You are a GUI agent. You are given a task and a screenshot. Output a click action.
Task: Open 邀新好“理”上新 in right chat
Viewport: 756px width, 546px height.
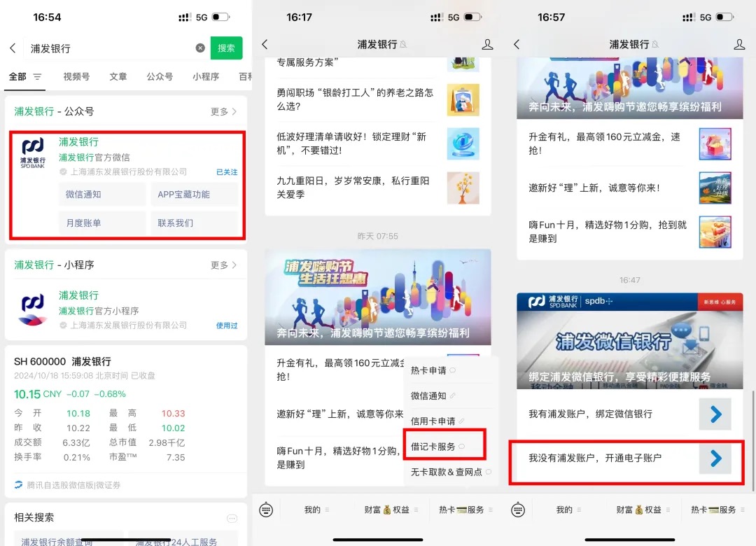pos(594,188)
